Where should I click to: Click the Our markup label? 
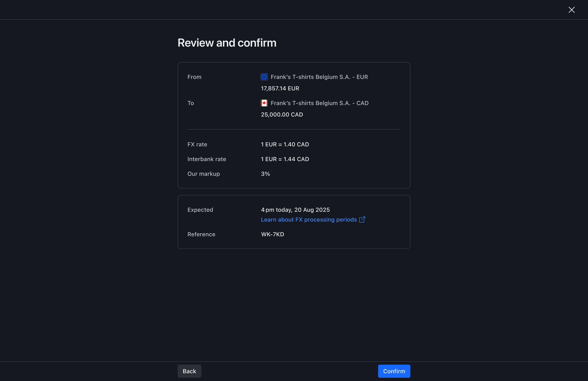click(203, 174)
